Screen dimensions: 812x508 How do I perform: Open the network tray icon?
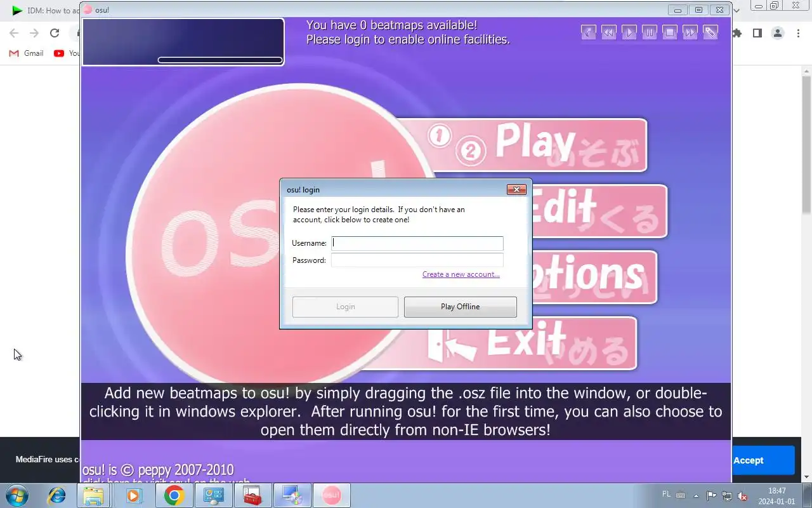[727, 496]
